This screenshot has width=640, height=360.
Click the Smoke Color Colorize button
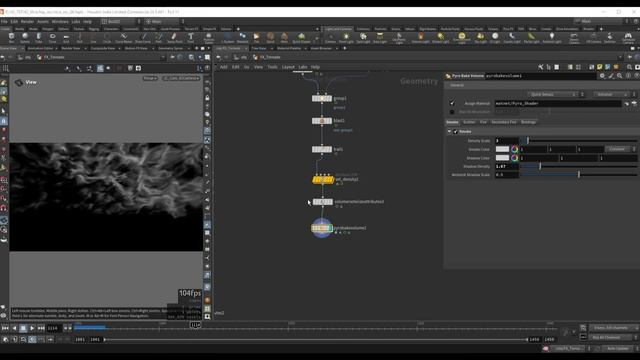tap(617, 149)
